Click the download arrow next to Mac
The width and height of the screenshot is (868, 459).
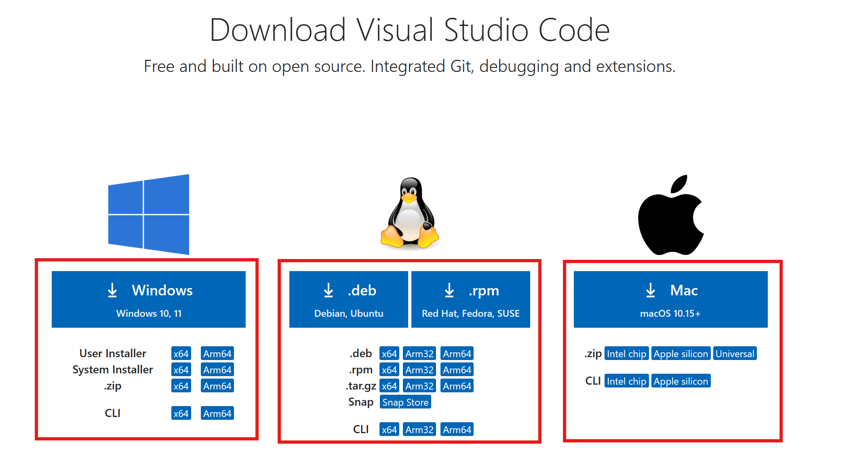point(651,291)
